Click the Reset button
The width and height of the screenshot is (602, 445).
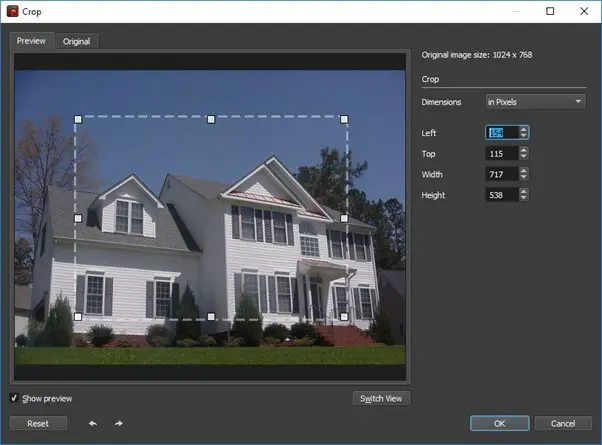coord(38,423)
